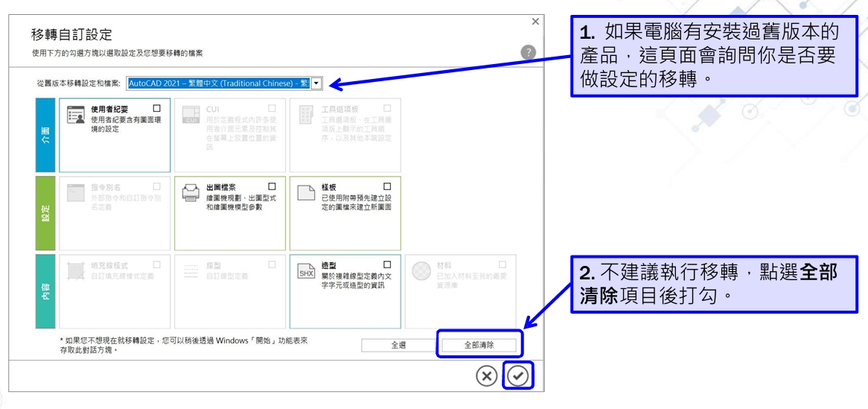Click the CUI customization icon
The height and width of the screenshot is (409, 868).
191,115
